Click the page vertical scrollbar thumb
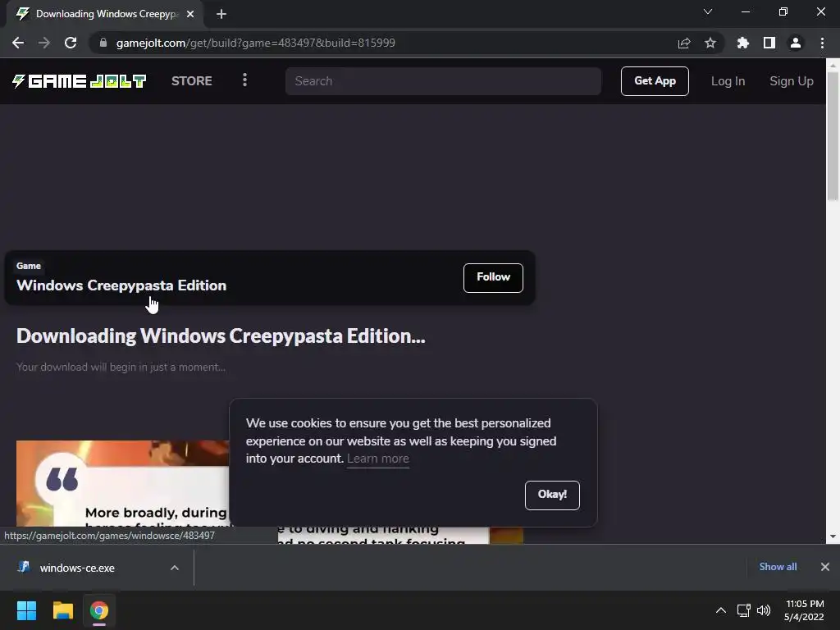Image resolution: width=840 pixels, height=630 pixels. tap(833, 136)
